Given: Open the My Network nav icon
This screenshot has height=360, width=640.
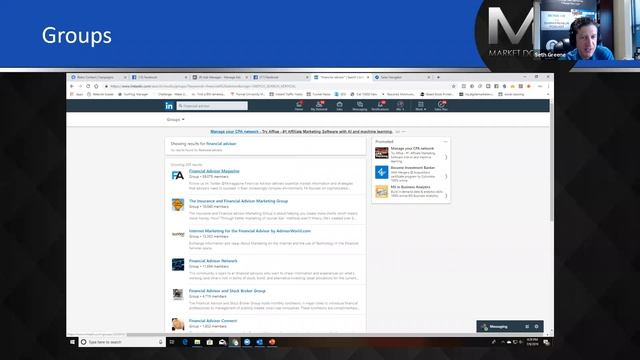Looking at the screenshot, I should (319, 106).
